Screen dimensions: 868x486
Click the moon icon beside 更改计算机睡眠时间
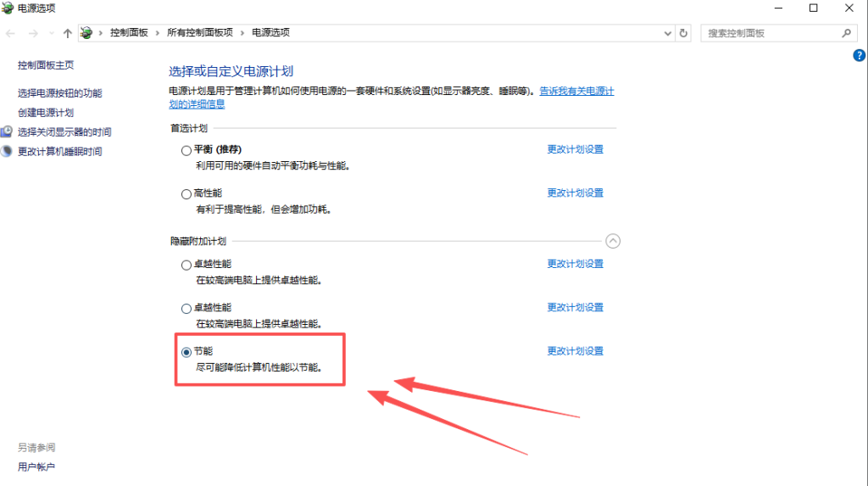coord(7,152)
